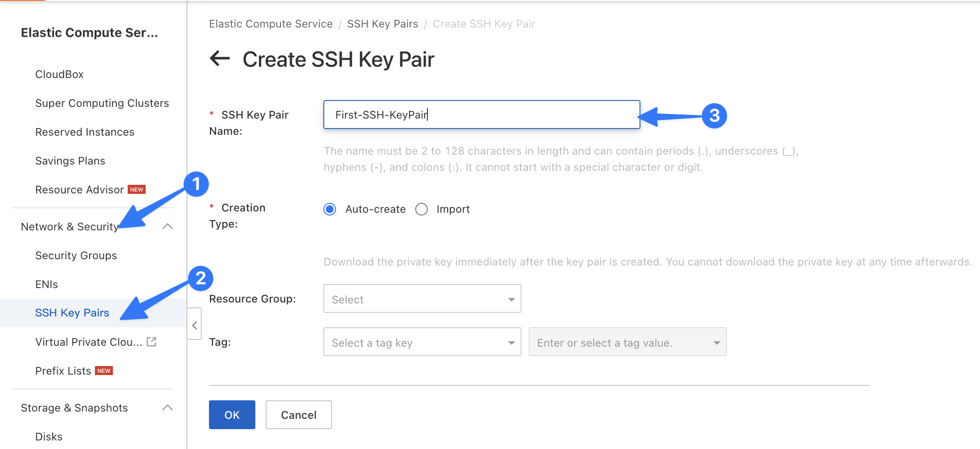Click the Cancel button
The image size is (980, 449).
pyautogui.click(x=299, y=415)
